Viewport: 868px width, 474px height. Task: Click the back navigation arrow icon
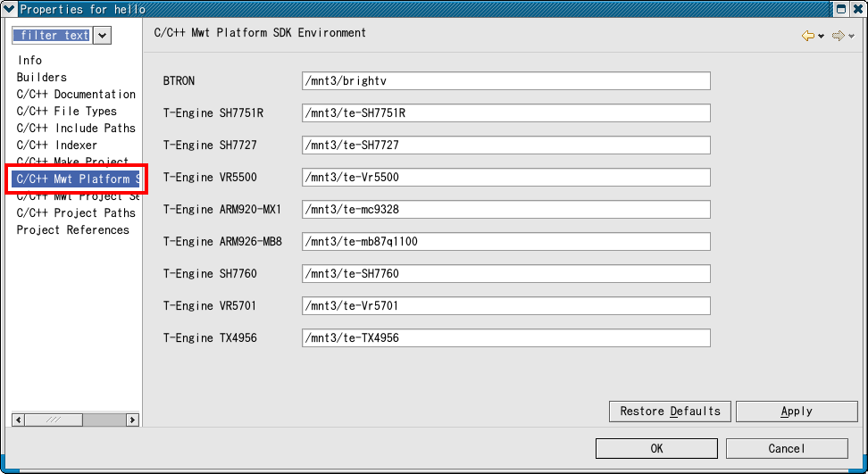point(808,36)
